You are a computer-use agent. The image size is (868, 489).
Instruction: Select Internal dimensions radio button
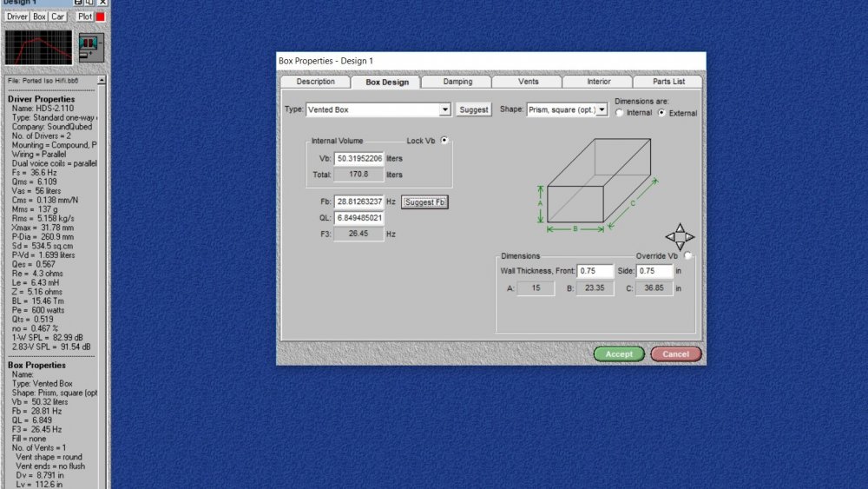(620, 113)
